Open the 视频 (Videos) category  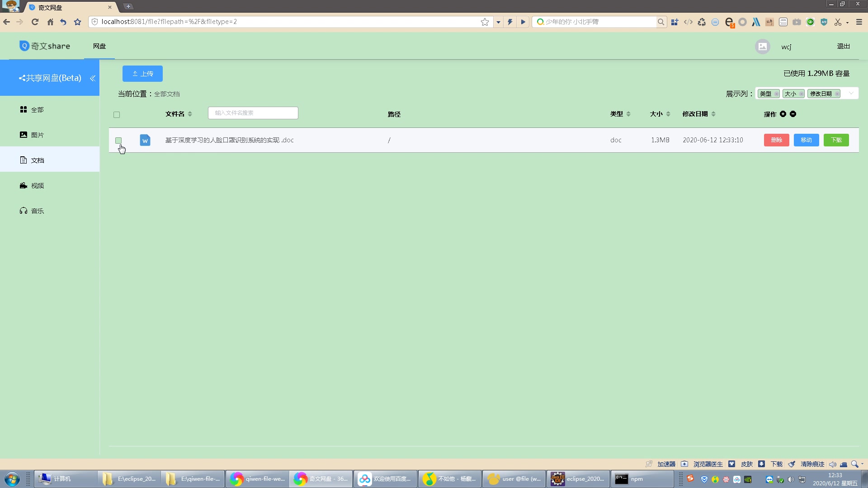(50, 186)
